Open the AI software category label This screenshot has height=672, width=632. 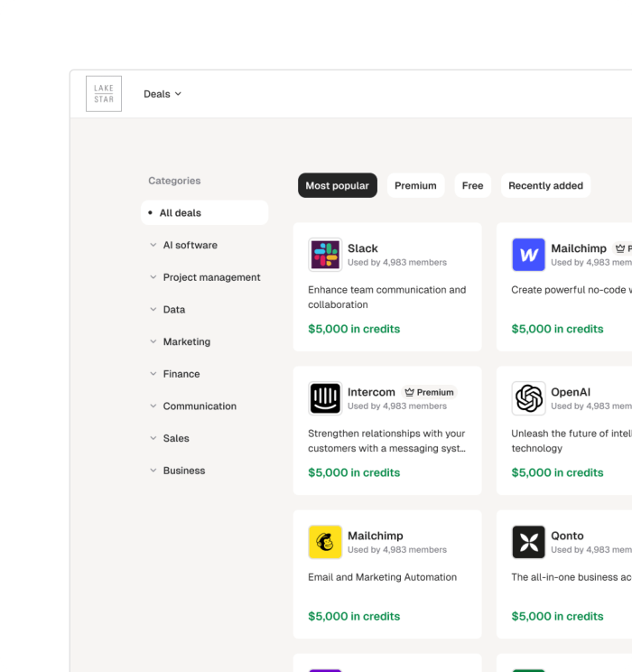tap(191, 245)
